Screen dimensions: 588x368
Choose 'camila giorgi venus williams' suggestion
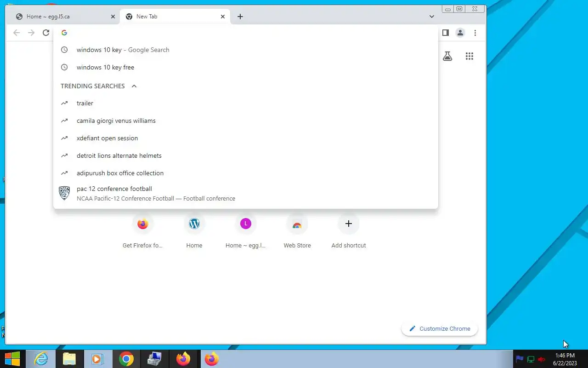(246, 121)
